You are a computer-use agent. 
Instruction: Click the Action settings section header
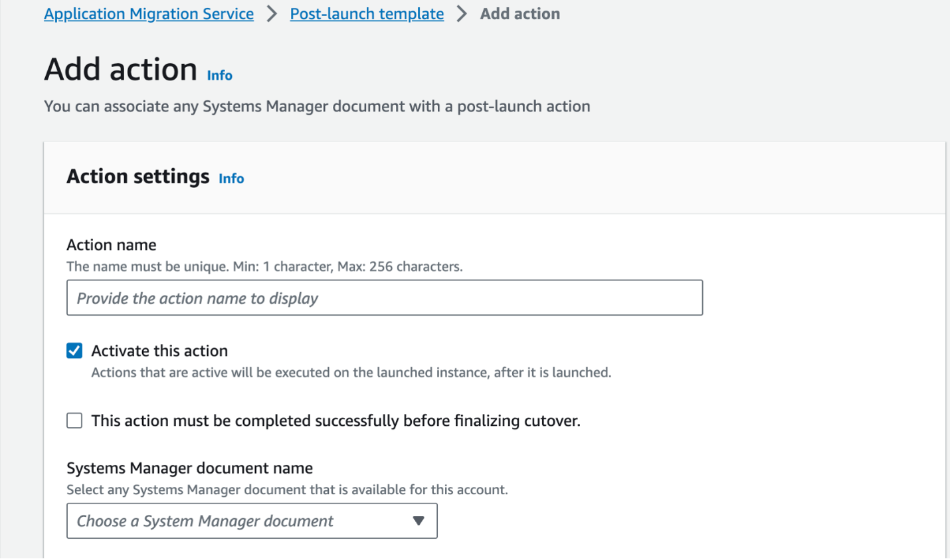(x=138, y=177)
